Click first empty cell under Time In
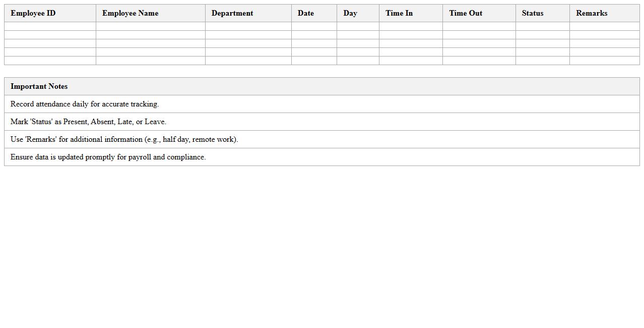 (411, 26)
